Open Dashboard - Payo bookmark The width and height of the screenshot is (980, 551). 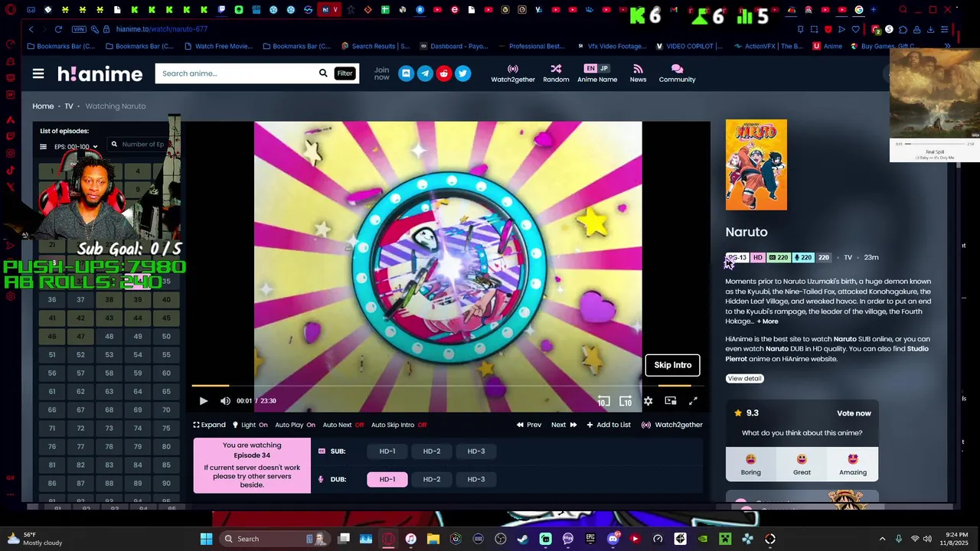(452, 46)
